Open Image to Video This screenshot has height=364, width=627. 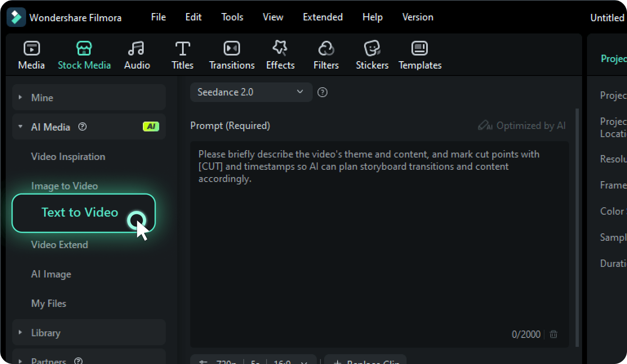tap(64, 186)
